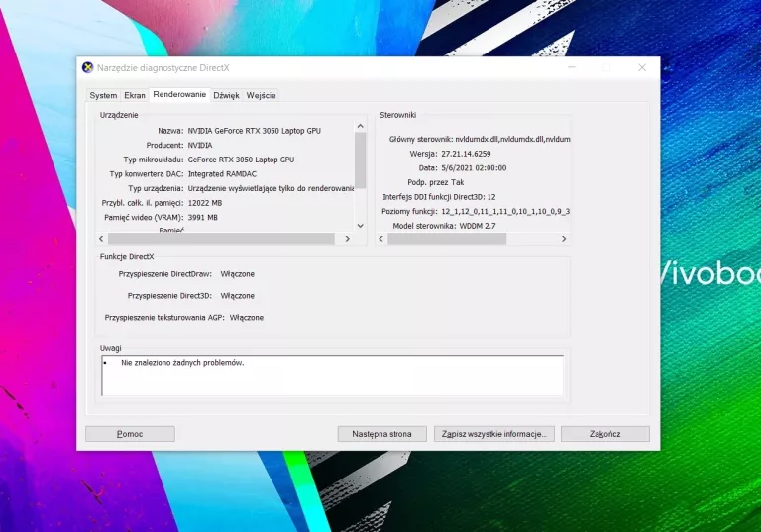Click the Typ urządzenia value text
This screenshot has width=761, height=532.
271,189
